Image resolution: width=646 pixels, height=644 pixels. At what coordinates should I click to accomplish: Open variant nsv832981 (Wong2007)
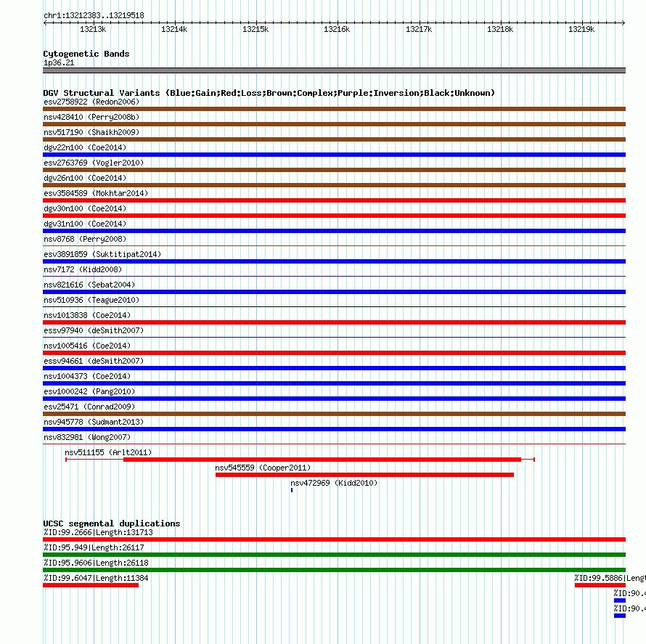coord(87,437)
